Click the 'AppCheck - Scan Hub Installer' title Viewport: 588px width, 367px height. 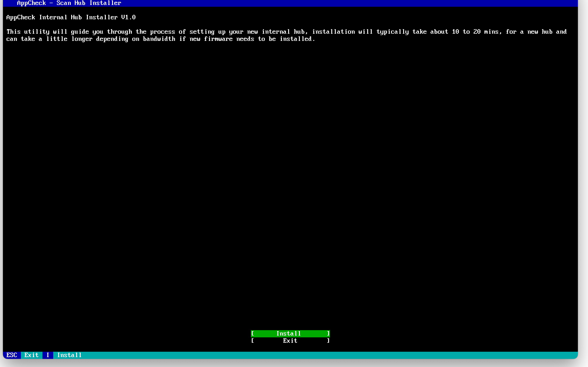(69, 3)
